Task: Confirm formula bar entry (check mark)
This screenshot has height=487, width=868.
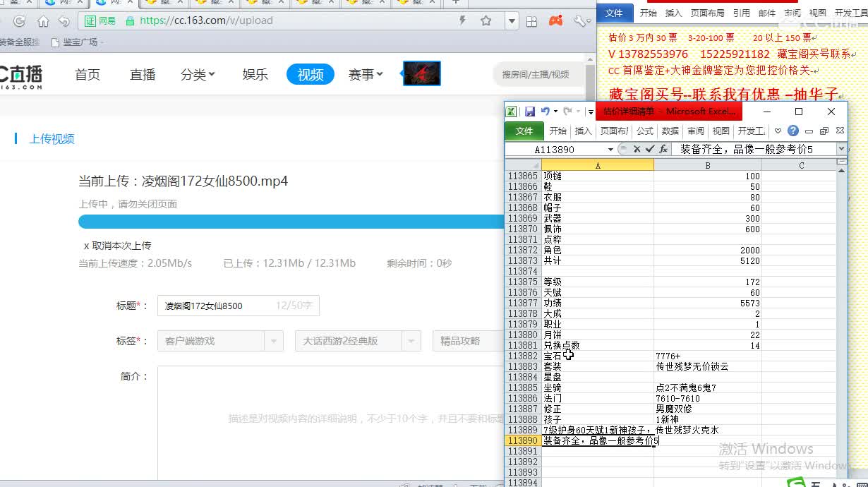Action: 650,149
